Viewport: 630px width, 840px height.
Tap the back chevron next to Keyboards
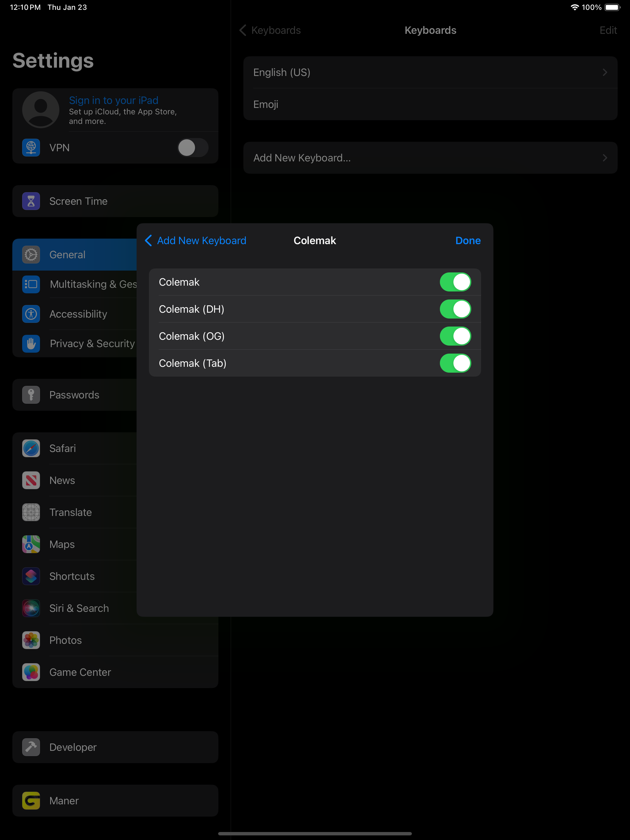click(243, 30)
